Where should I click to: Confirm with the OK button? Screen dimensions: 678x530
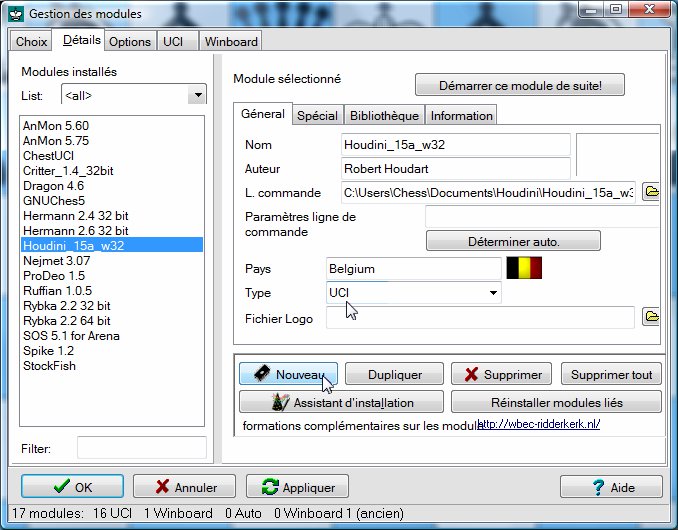click(72, 487)
